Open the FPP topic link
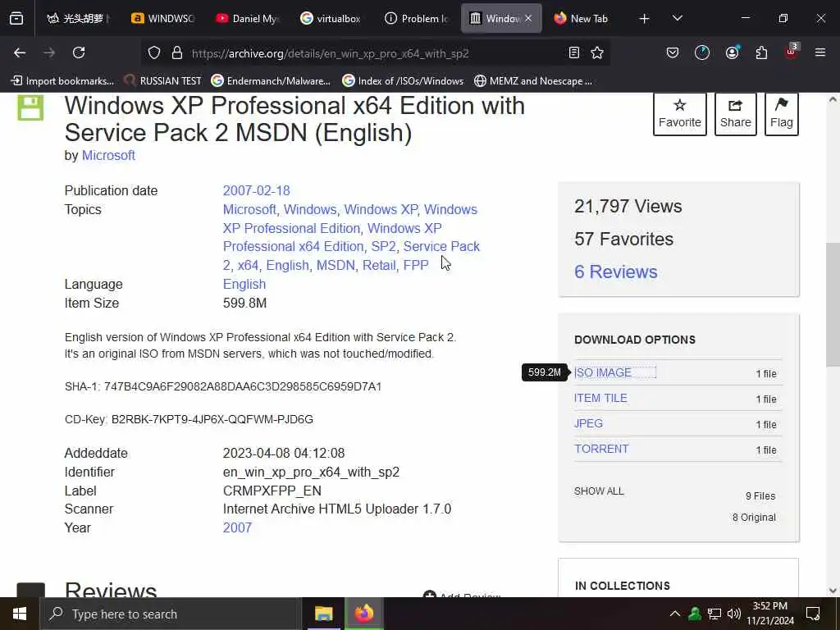This screenshot has height=630, width=840. (x=416, y=265)
